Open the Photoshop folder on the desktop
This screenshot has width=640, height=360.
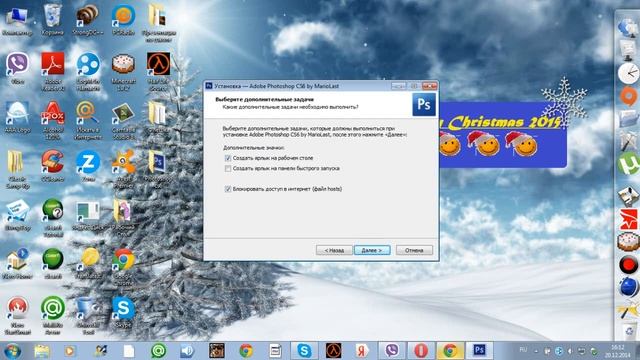pos(158,169)
